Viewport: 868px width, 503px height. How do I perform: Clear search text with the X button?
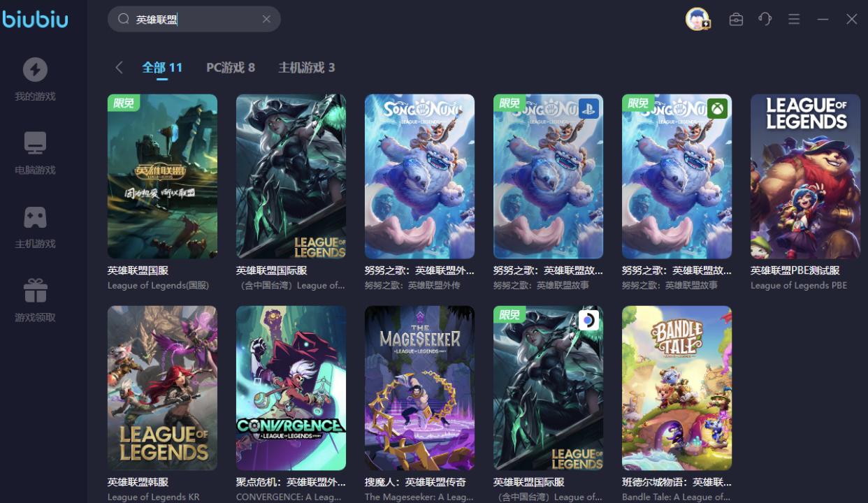coord(266,19)
